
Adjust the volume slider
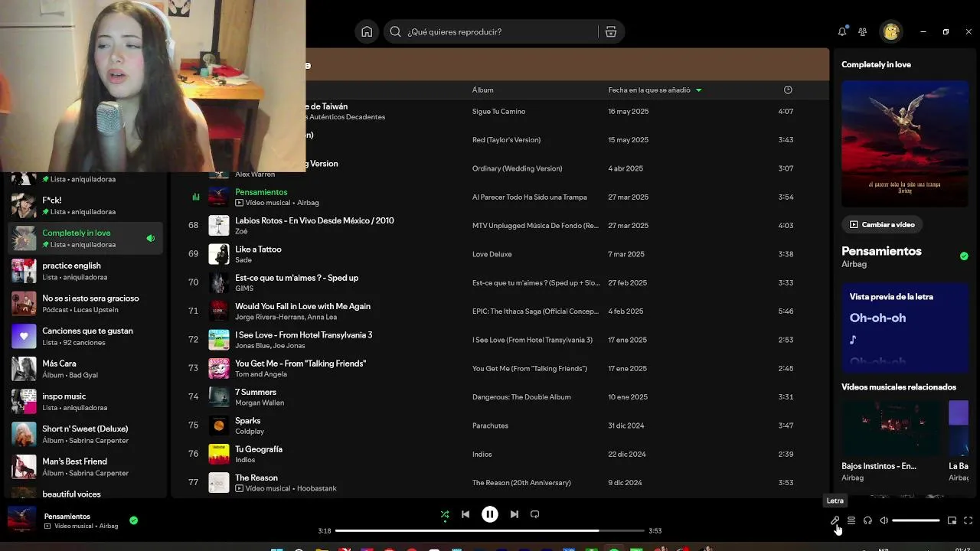[x=916, y=520]
